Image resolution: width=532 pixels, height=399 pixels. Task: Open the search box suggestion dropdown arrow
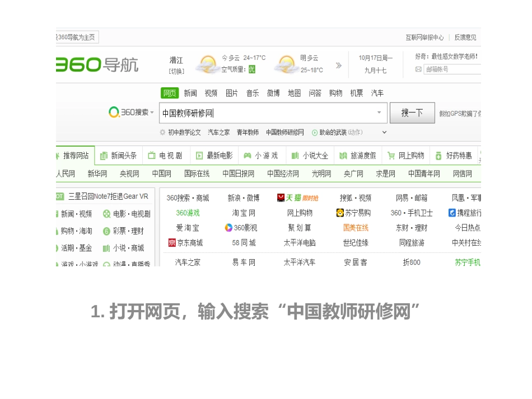(379, 112)
